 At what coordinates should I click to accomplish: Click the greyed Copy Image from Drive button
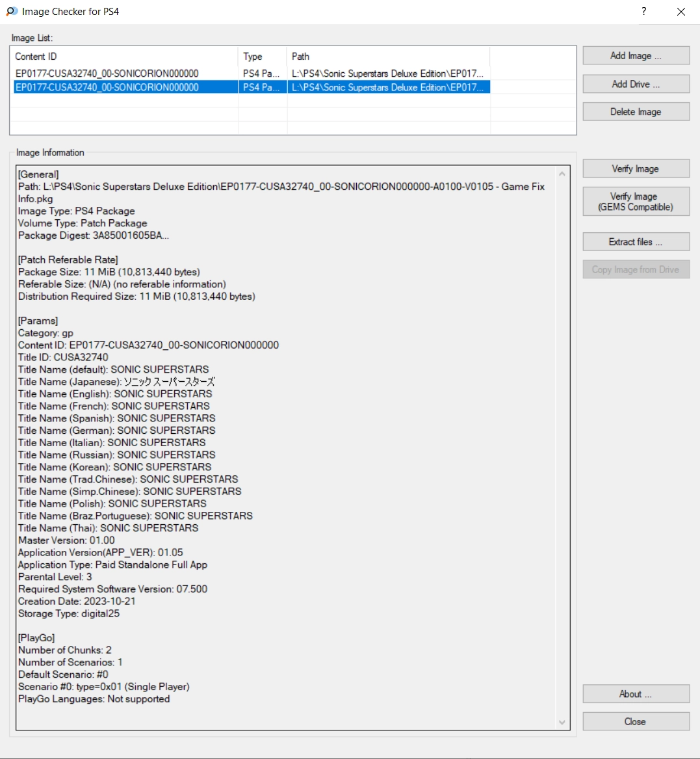(x=636, y=270)
